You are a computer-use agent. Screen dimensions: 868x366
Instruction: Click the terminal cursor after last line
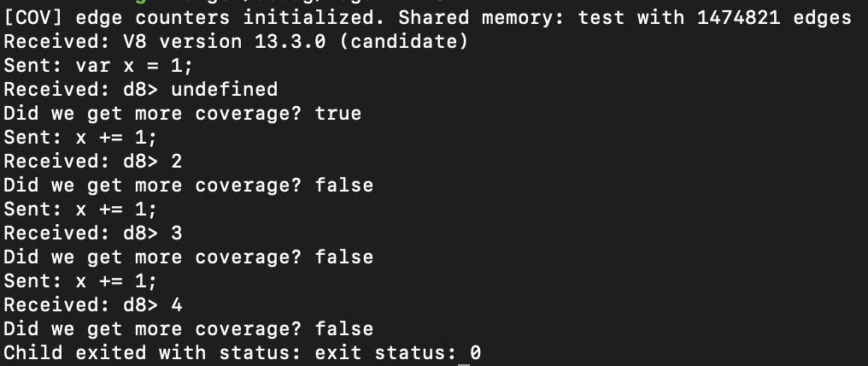pyautogui.click(x=464, y=354)
